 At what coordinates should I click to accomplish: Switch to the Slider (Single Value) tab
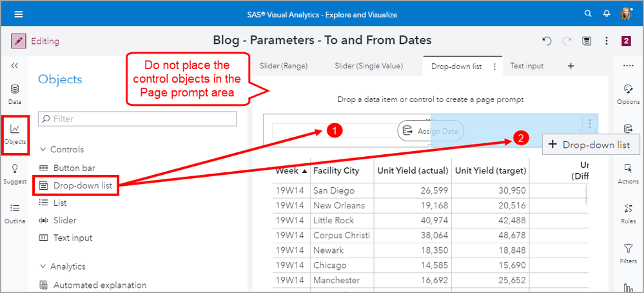pos(369,66)
